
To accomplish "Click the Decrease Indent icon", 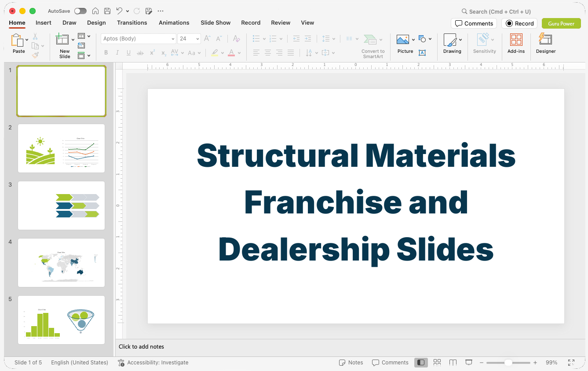I will (296, 39).
